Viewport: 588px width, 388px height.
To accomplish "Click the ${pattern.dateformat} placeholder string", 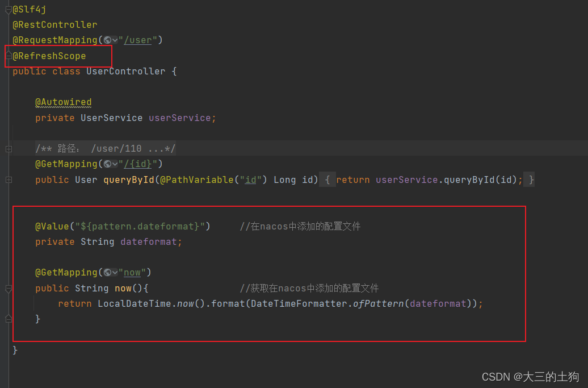I will (140, 226).
